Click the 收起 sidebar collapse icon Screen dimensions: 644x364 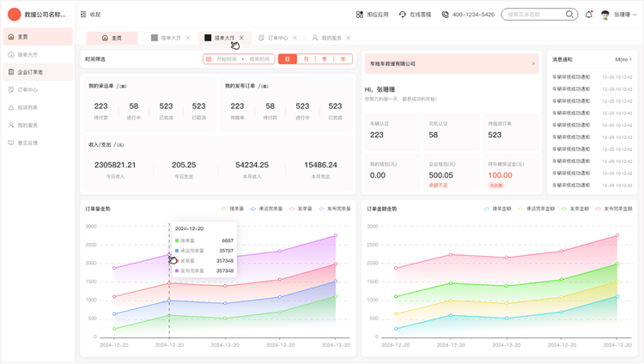83,15
